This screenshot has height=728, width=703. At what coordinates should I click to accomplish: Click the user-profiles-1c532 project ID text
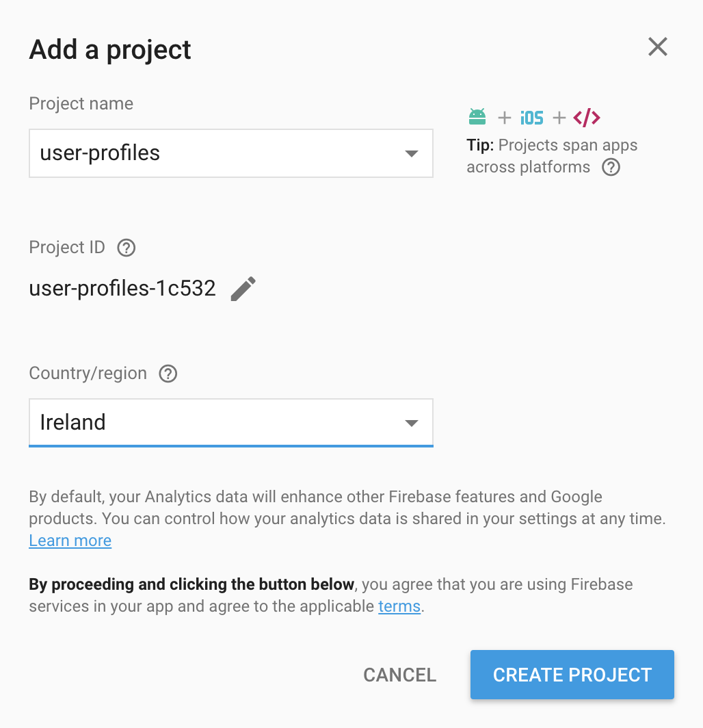click(x=122, y=289)
